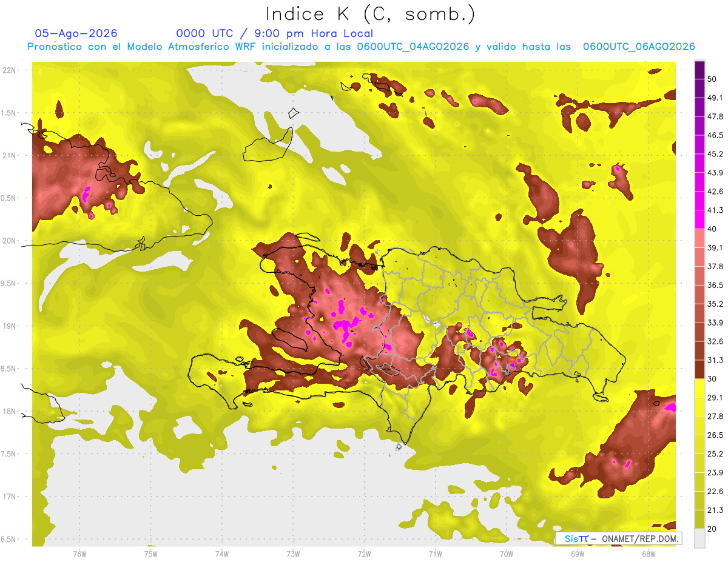The image size is (728, 562).
Task: Click colorbar value "43.9"
Action: 715,173
